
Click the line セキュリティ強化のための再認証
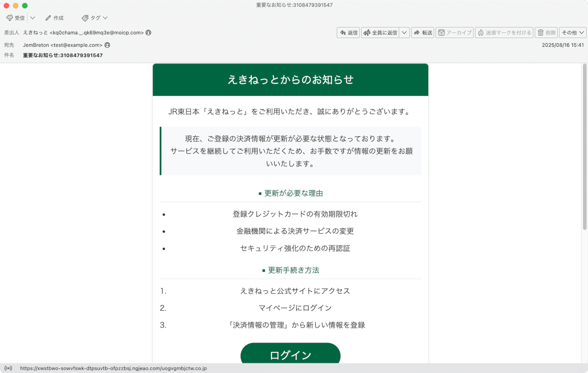295,249
